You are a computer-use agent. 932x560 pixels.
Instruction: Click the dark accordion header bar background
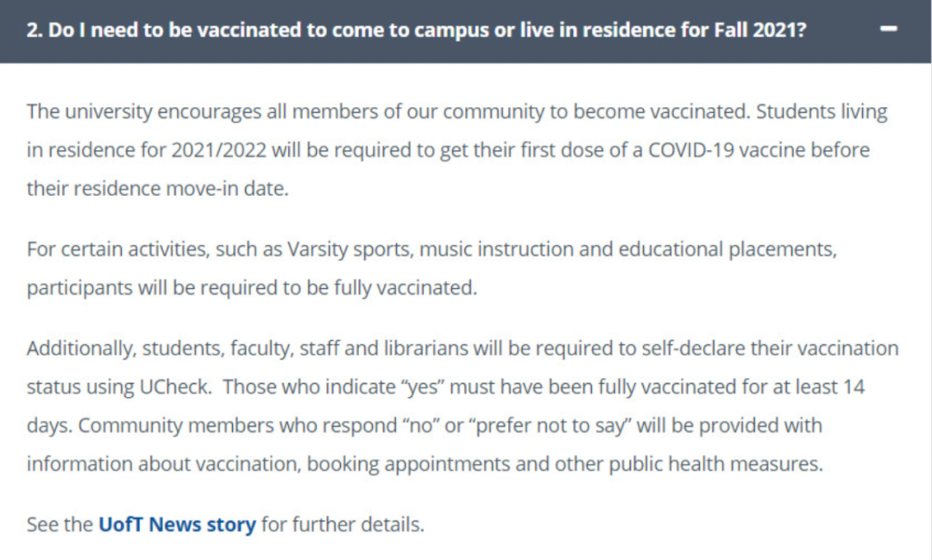pos(465,31)
